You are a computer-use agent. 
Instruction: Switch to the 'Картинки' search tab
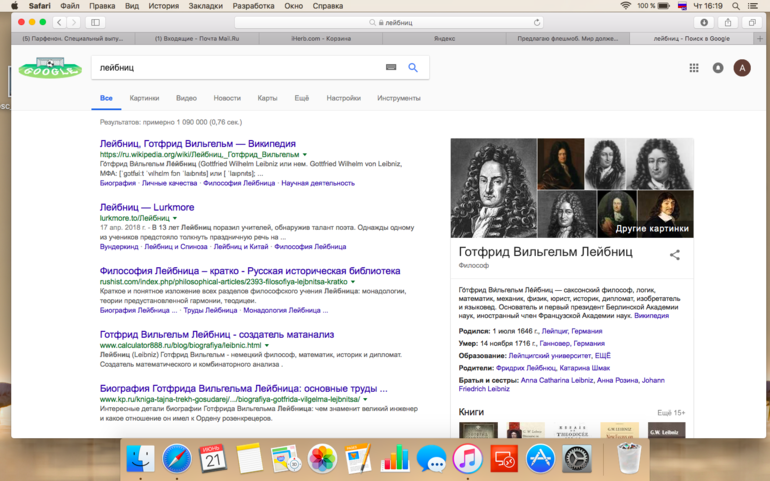click(144, 98)
